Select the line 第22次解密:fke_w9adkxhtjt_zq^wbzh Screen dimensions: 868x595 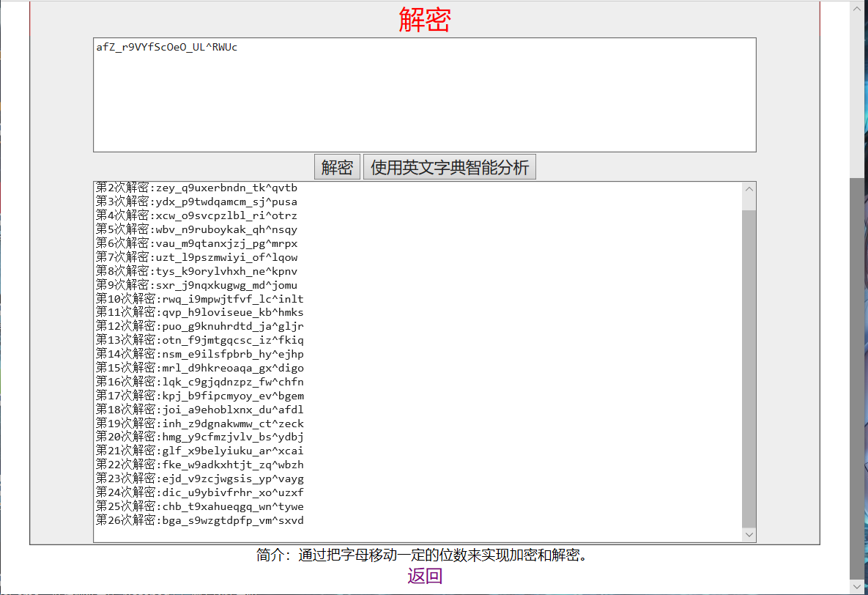point(200,465)
